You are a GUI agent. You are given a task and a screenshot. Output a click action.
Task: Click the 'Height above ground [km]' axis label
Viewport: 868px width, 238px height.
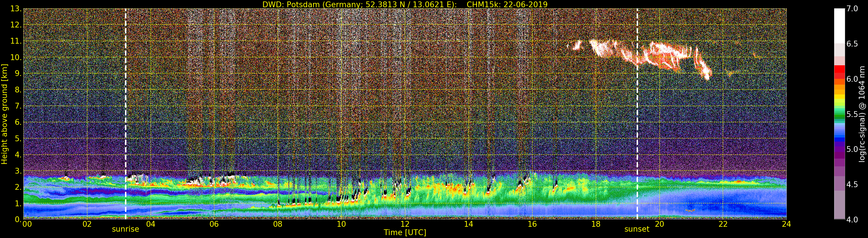pyautogui.click(x=4, y=114)
